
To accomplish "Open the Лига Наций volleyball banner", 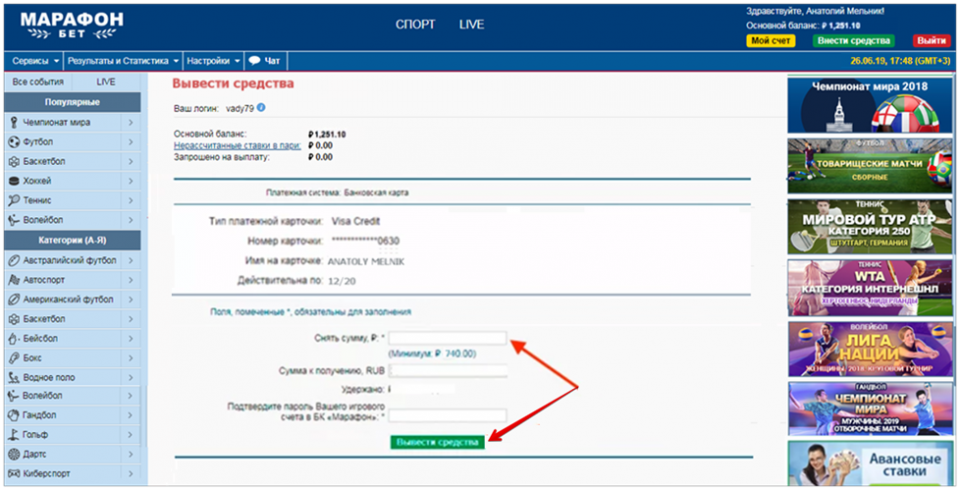I will [x=869, y=349].
